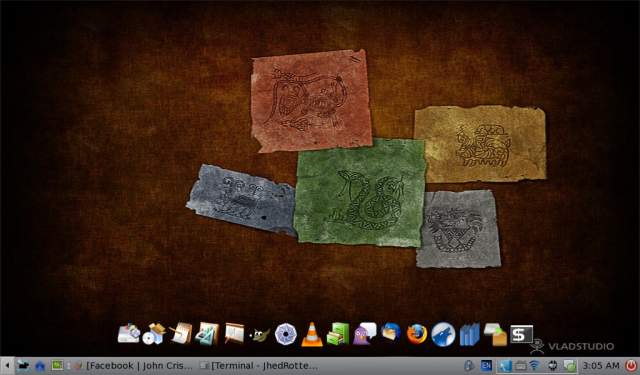This screenshot has width=640, height=375.
Task: Click the grey radio device tray icon
Action: [x=520, y=366]
